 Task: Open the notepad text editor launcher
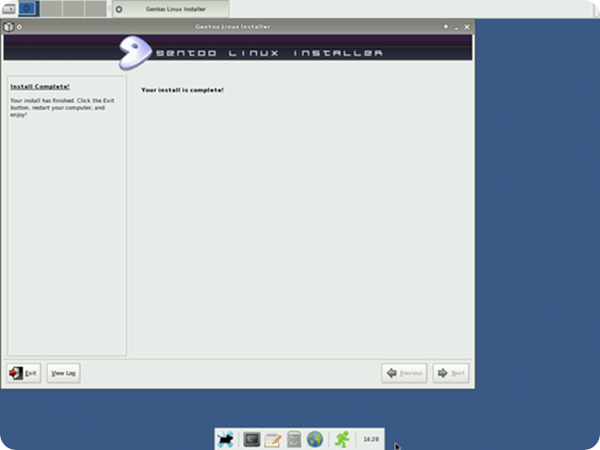[x=273, y=440]
